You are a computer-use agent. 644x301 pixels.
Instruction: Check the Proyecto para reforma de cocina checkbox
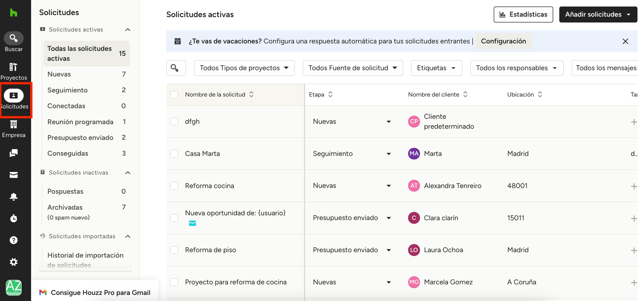[x=174, y=282]
